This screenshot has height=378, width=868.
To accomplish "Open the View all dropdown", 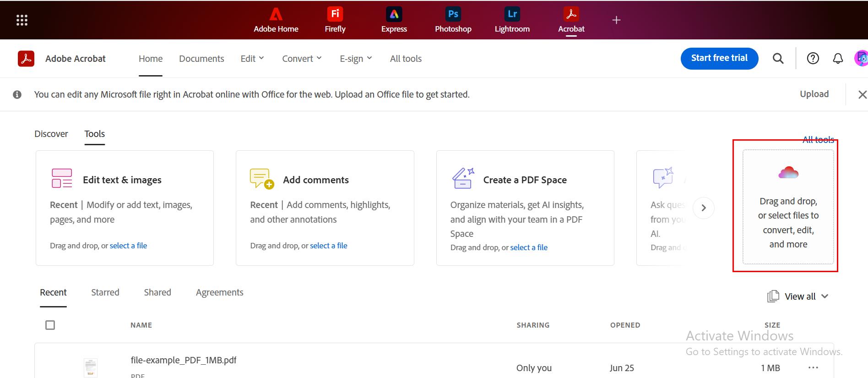I will (799, 296).
